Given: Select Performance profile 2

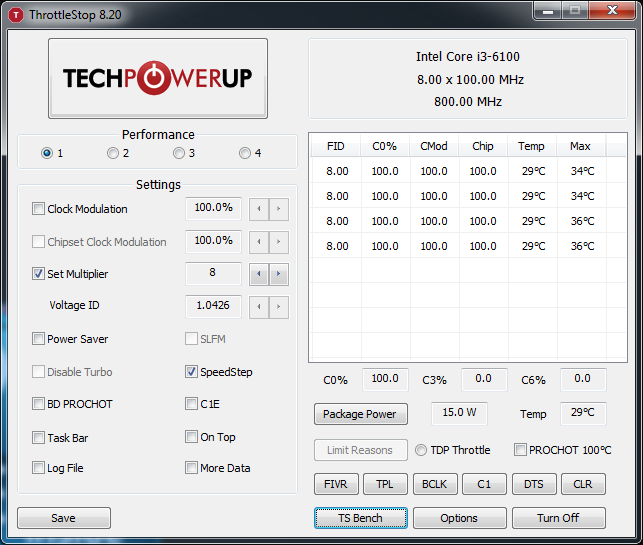Looking at the screenshot, I should tap(113, 153).
